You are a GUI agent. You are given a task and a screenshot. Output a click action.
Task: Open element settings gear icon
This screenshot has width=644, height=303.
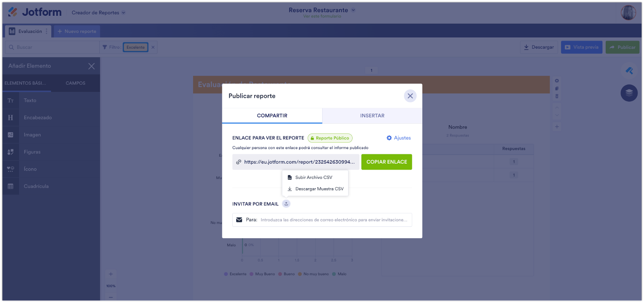(x=557, y=81)
